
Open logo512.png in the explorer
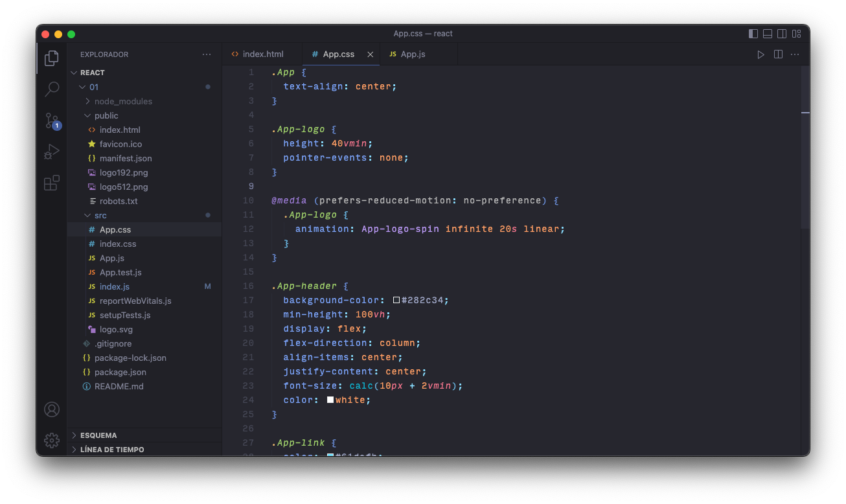coord(144,187)
